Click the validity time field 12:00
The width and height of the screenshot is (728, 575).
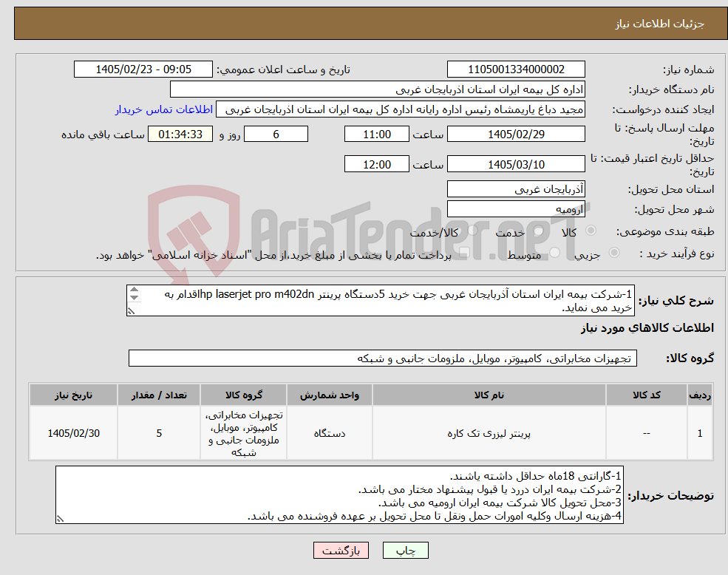pos(376,164)
